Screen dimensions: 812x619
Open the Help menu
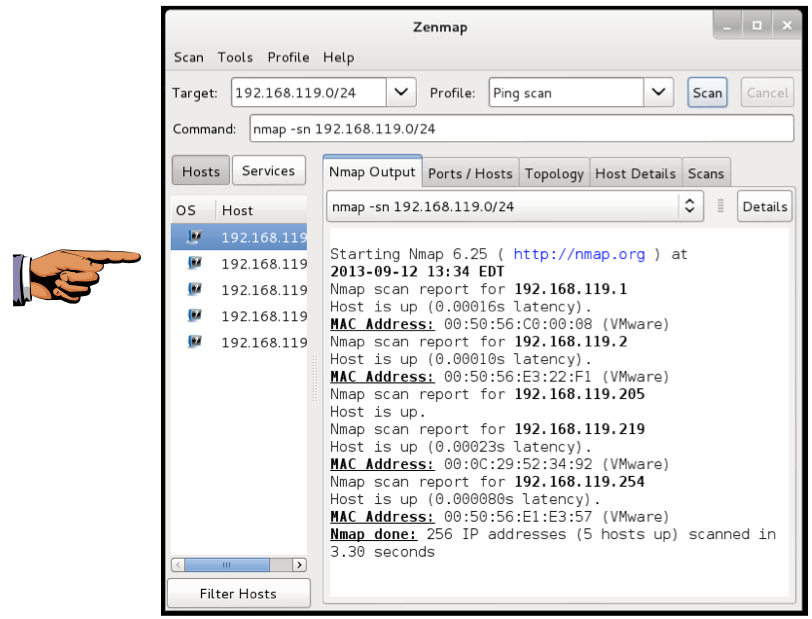point(339,57)
